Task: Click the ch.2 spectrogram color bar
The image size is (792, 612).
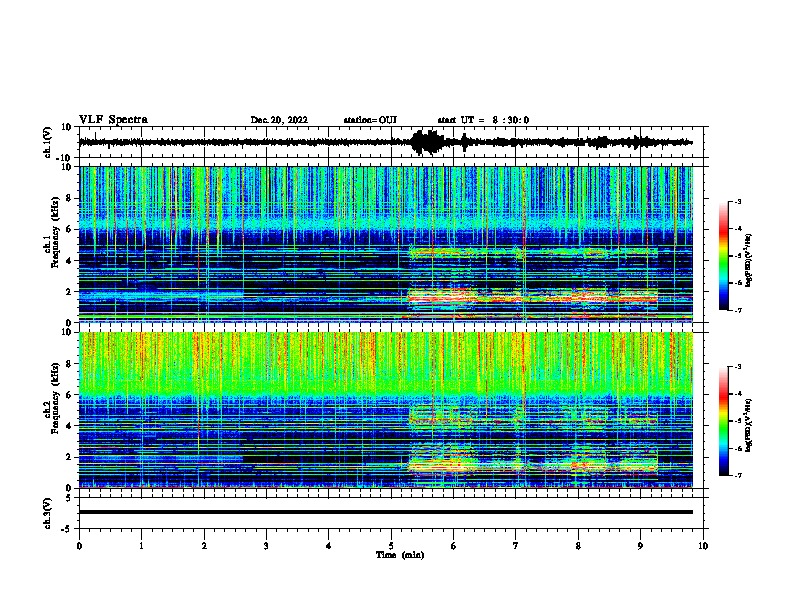Action: (x=724, y=421)
